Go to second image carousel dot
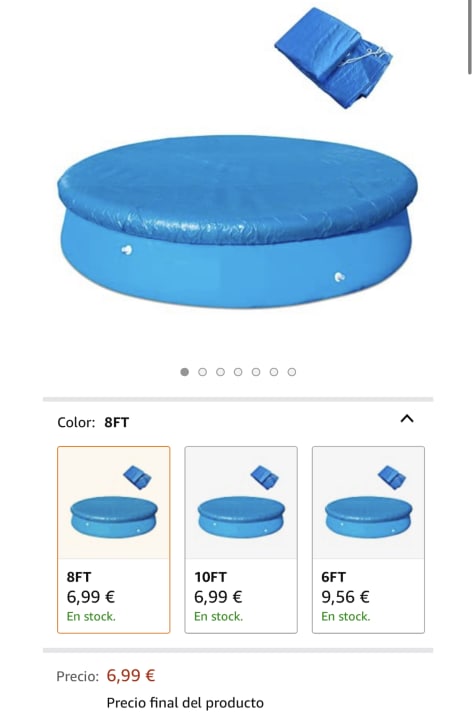 [x=203, y=372]
